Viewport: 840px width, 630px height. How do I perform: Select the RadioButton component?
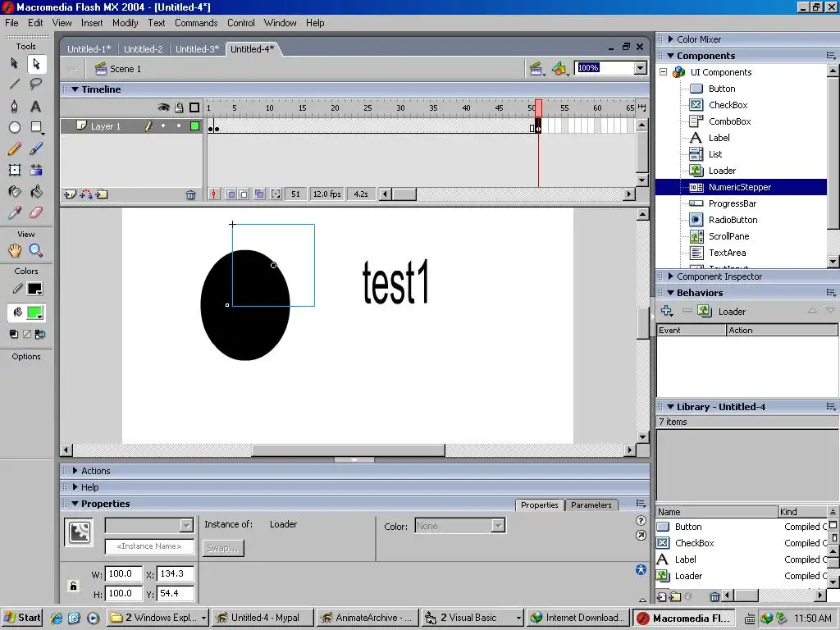[733, 220]
